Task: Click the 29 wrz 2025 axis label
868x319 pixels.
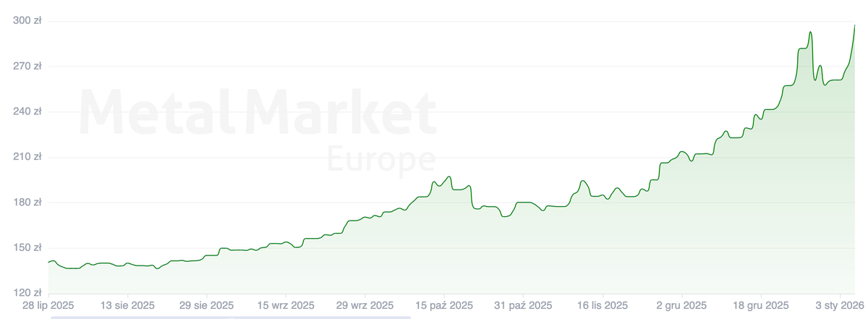Action: point(365,305)
